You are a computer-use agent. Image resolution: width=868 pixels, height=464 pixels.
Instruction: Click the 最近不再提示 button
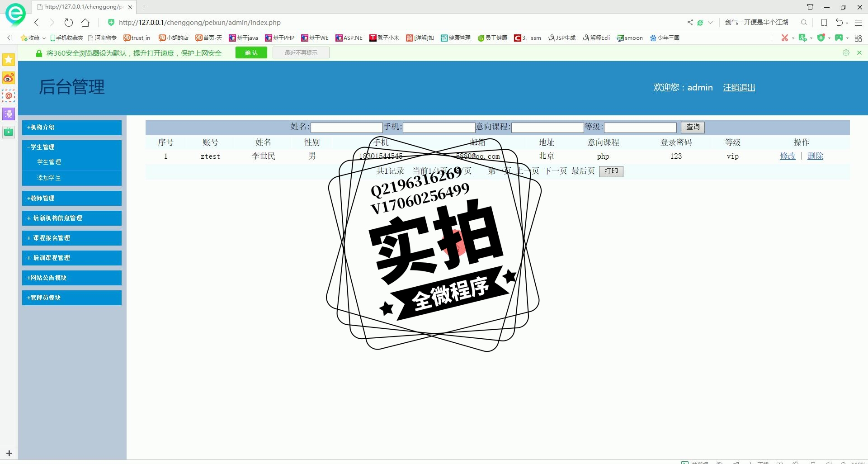301,53
